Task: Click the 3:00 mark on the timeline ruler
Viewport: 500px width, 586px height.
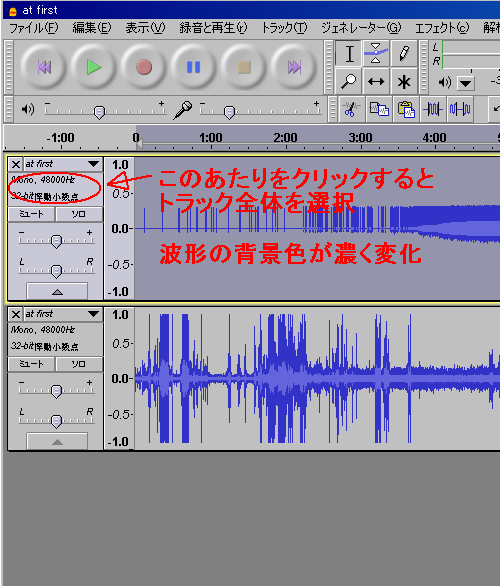Action: click(360, 138)
